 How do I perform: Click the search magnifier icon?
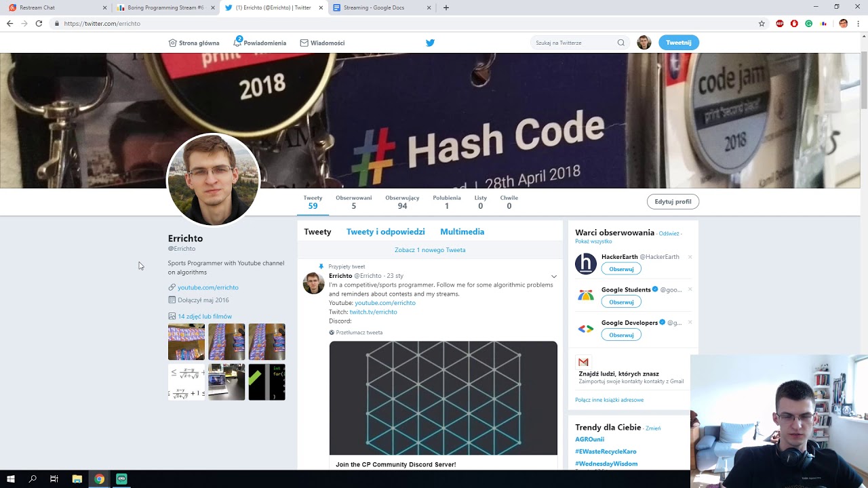click(620, 43)
